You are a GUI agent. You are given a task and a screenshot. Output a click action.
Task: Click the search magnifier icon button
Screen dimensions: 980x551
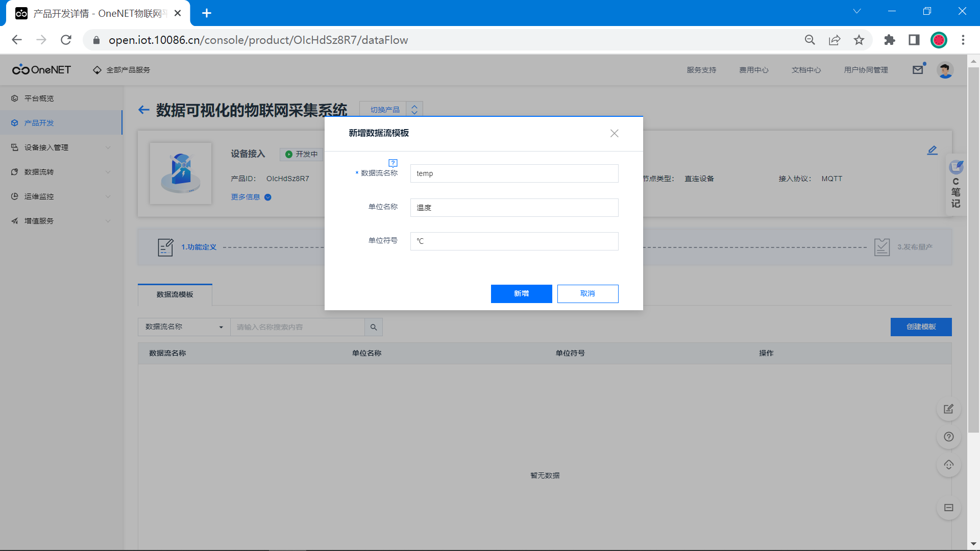point(374,327)
